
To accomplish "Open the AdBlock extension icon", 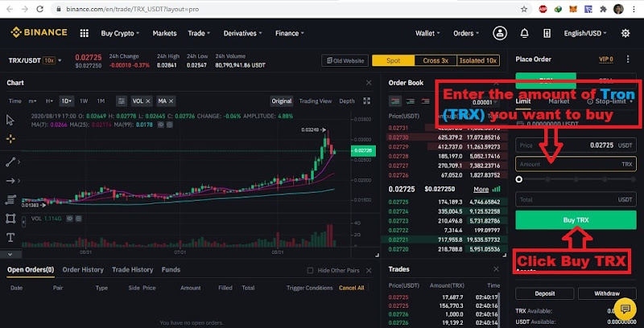I will (543, 9).
